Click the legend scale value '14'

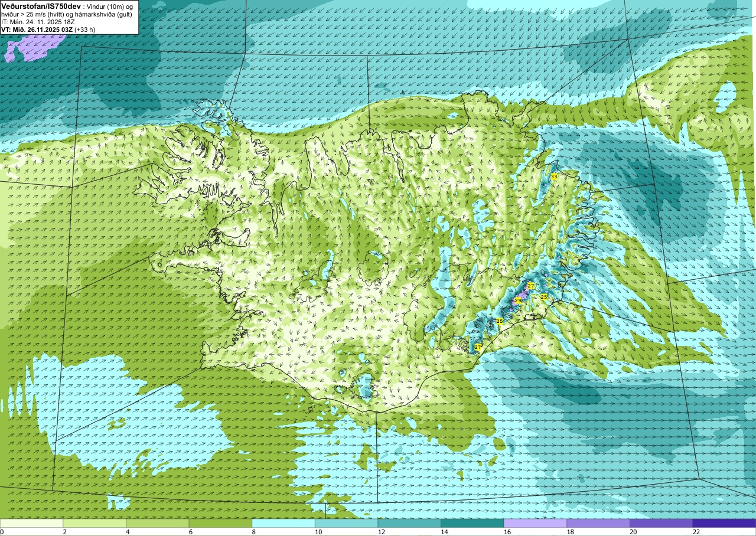click(x=445, y=532)
